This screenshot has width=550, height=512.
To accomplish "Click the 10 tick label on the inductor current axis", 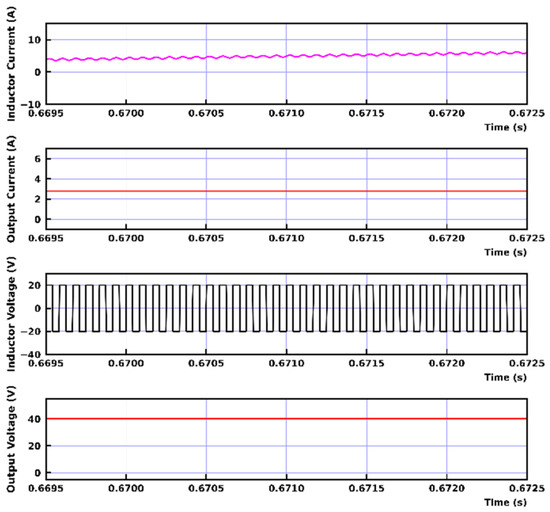I will coord(35,40).
